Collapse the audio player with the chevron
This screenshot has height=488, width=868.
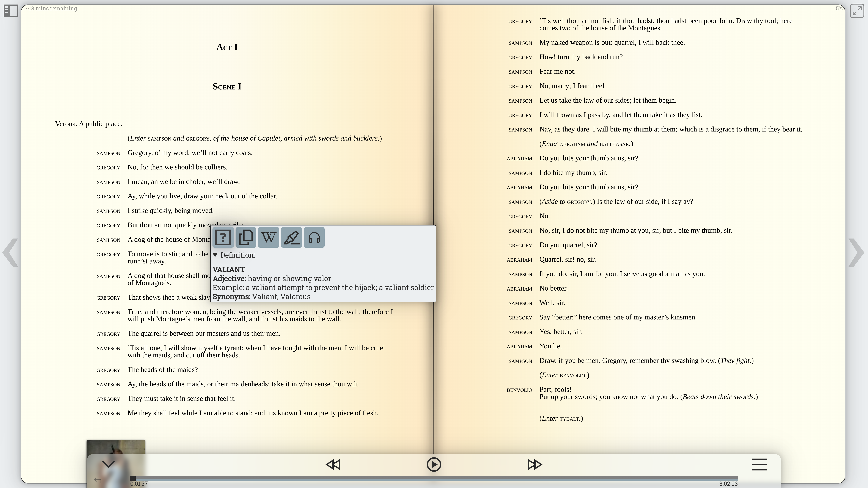[108, 464]
